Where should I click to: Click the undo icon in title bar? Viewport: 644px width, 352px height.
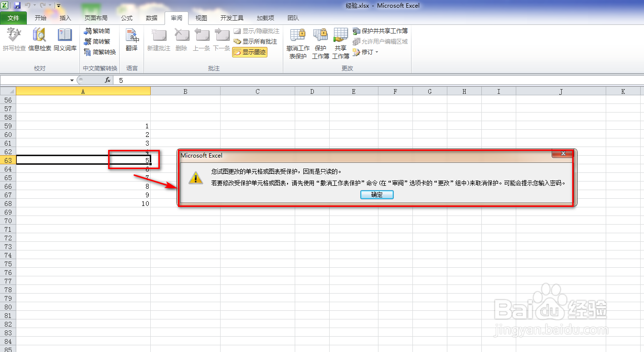coord(27,5)
